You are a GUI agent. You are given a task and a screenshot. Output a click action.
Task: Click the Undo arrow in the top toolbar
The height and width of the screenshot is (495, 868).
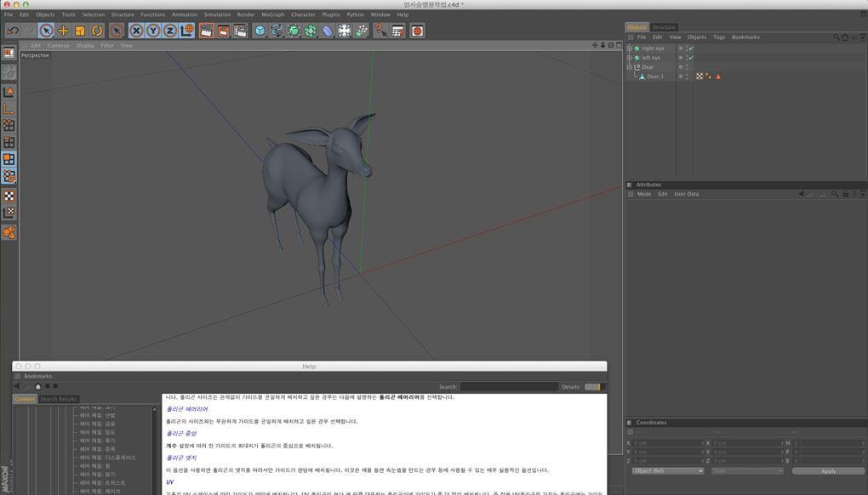pos(13,31)
